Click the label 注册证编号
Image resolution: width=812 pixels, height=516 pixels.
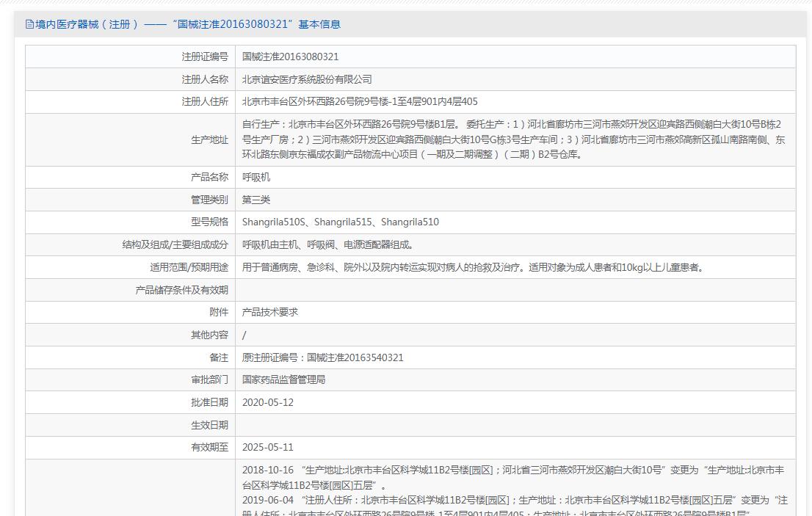[x=205, y=57]
